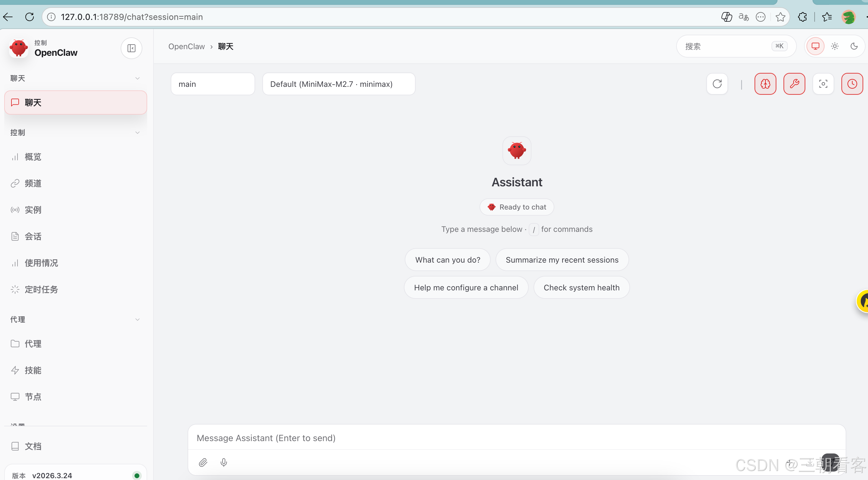The height and width of the screenshot is (480, 868).
Task: Collapse the sidebar panel icon
Action: point(131,48)
